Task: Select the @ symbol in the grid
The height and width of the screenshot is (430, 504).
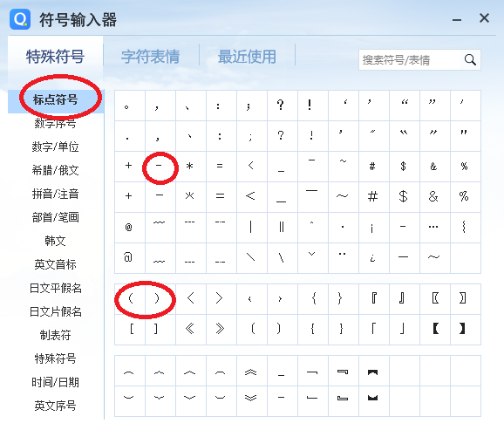Action: pos(128,228)
